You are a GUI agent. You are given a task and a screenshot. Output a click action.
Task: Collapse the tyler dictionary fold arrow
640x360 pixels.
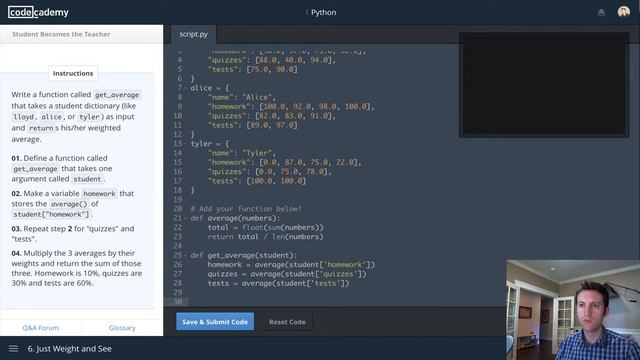click(186, 144)
